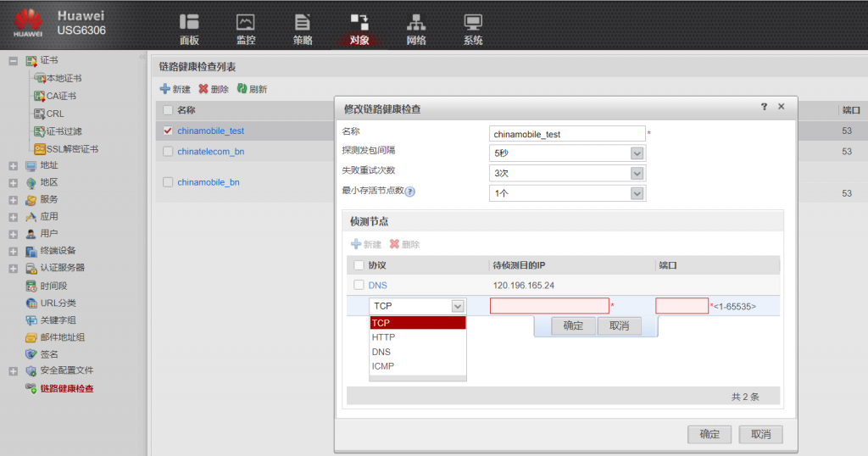Open the 监控 monitoring icon
Viewport: 868px width, 456px height.
pos(246,23)
